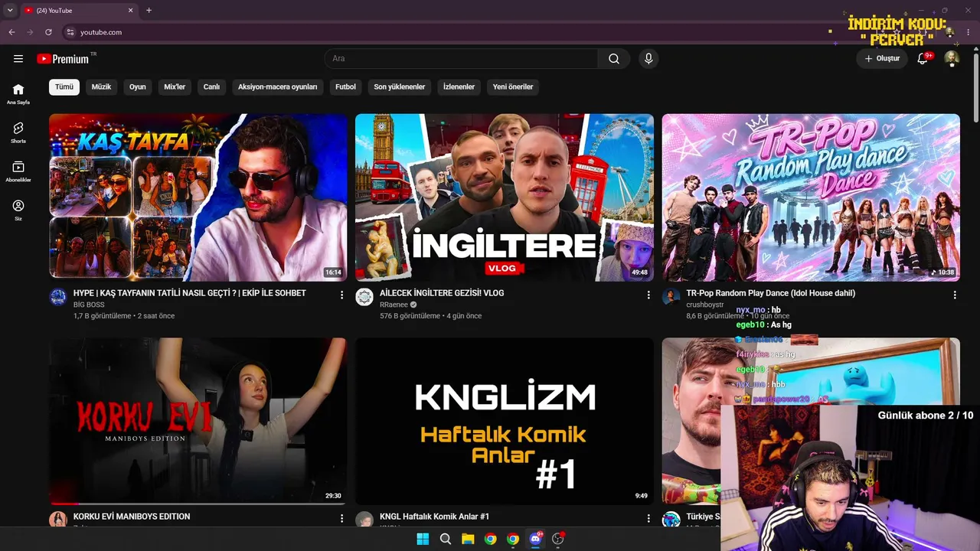Screen dimensions: 980x551
Task: Click the magnifier search button
Action: point(614,59)
